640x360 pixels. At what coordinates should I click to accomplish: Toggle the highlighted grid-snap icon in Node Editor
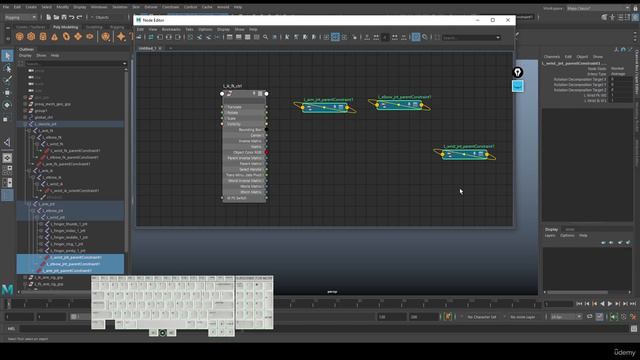tap(416, 37)
